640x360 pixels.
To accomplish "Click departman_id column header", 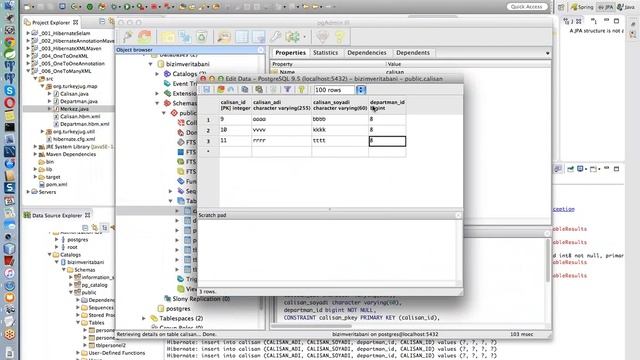I will point(387,105).
